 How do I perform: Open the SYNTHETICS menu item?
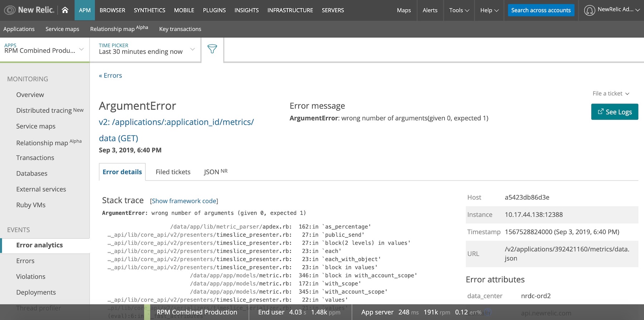coord(150,10)
